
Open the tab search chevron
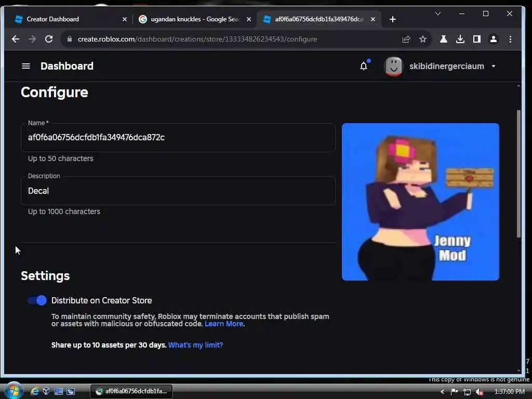437,14
